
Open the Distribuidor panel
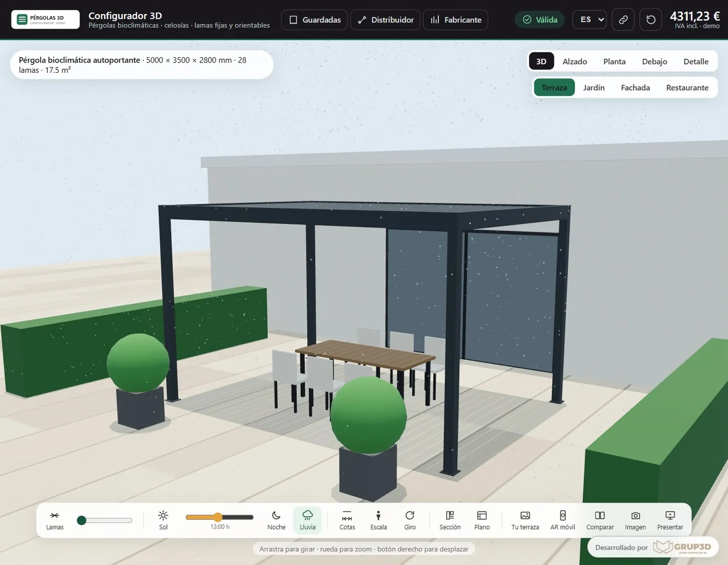coord(385,20)
